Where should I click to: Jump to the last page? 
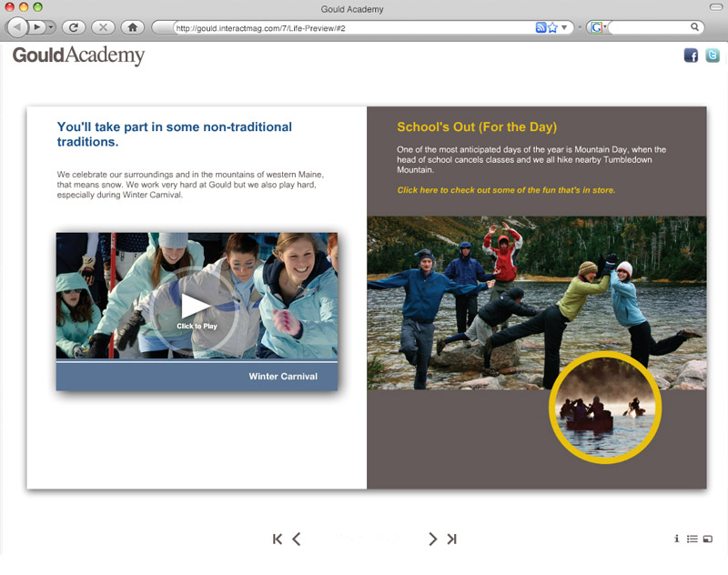(x=451, y=539)
